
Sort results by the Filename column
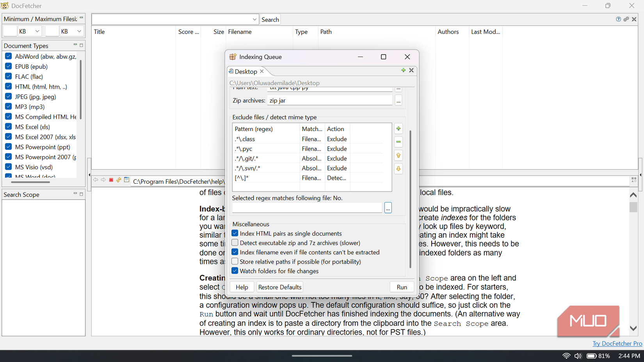tap(259, 32)
